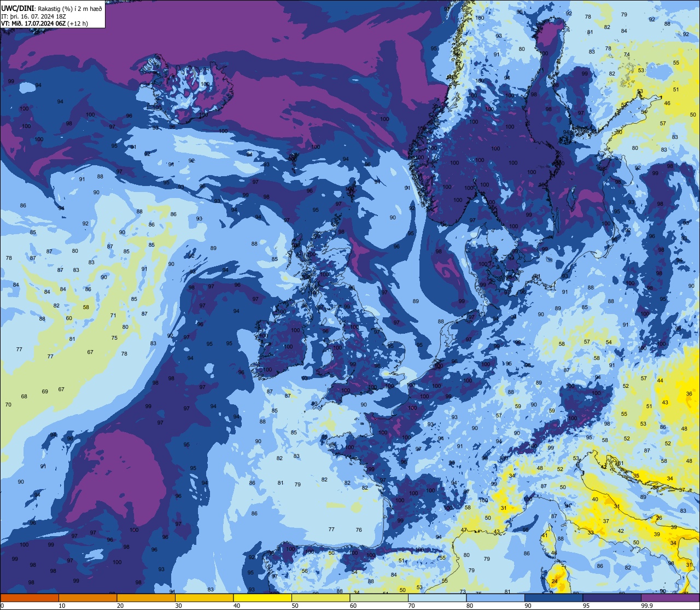Screen dimensions: 700x610
Task: Click the "71" humidity value over the Atlantic
Action: pos(113,316)
